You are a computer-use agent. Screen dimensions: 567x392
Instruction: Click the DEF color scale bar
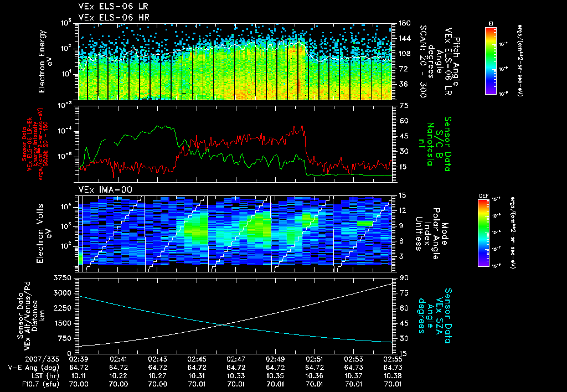click(484, 233)
